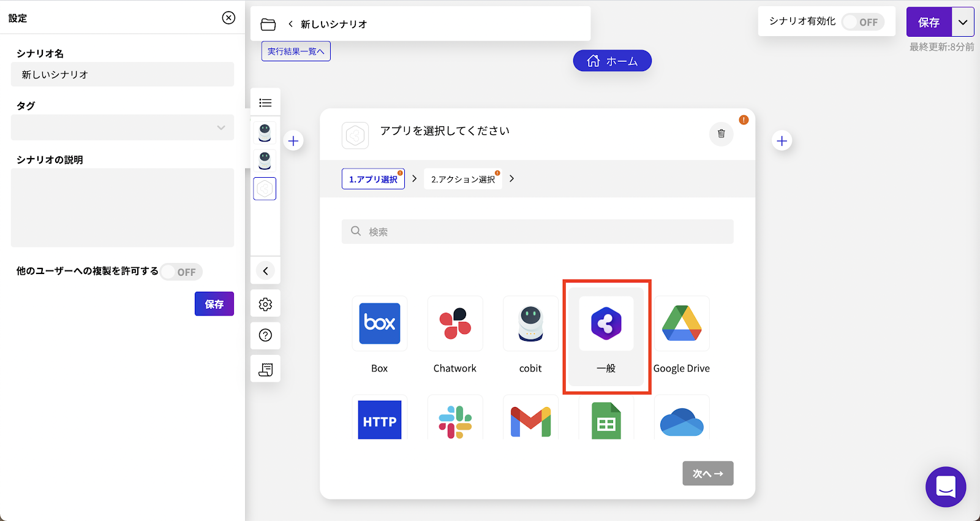Screen dimensions: 980x521
Task: Click the orange warning badge on the card
Action: pos(744,120)
